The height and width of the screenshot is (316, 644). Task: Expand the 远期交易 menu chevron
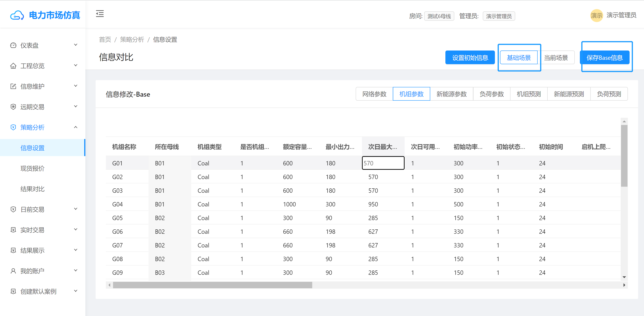(76, 107)
